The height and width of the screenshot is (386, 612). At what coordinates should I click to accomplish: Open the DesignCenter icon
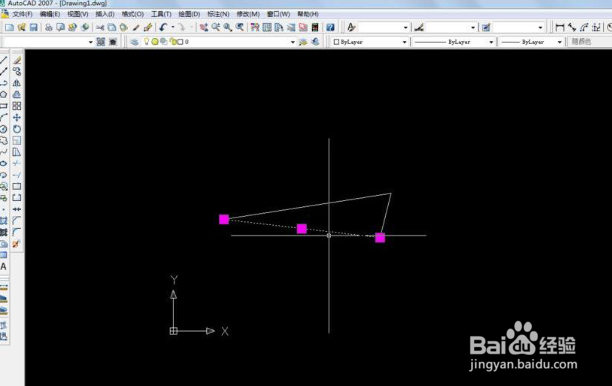pyautogui.click(x=267, y=27)
